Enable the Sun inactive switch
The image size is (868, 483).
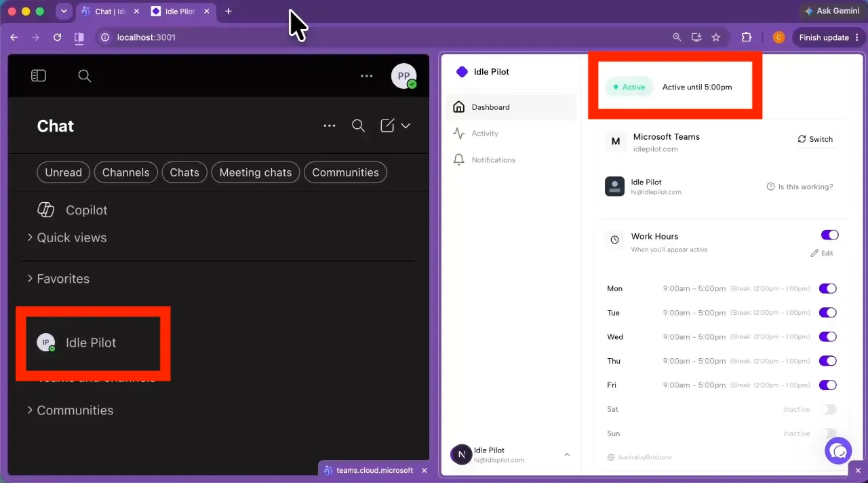tap(828, 433)
